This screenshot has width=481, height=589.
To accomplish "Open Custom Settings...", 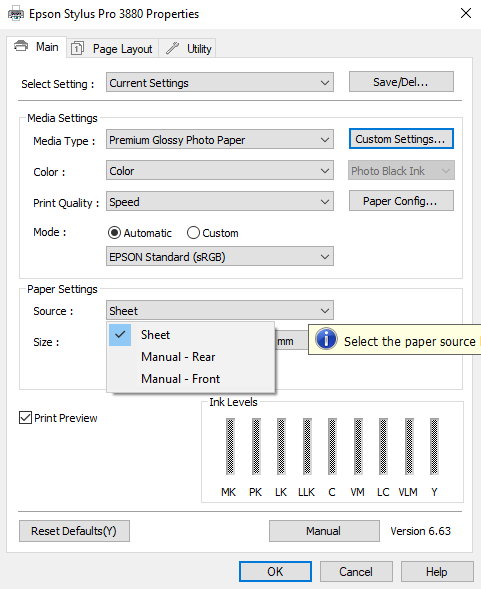I will (x=401, y=139).
